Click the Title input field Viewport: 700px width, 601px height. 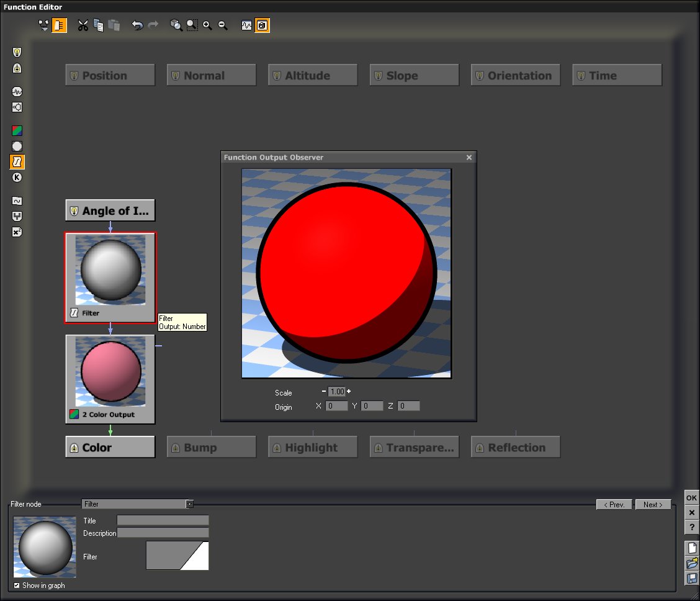tap(163, 521)
